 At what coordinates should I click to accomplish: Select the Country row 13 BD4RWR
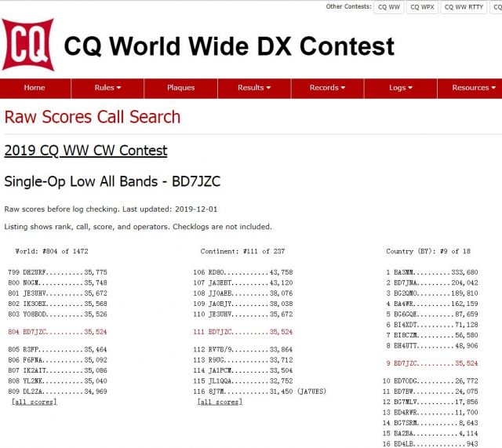(431, 413)
